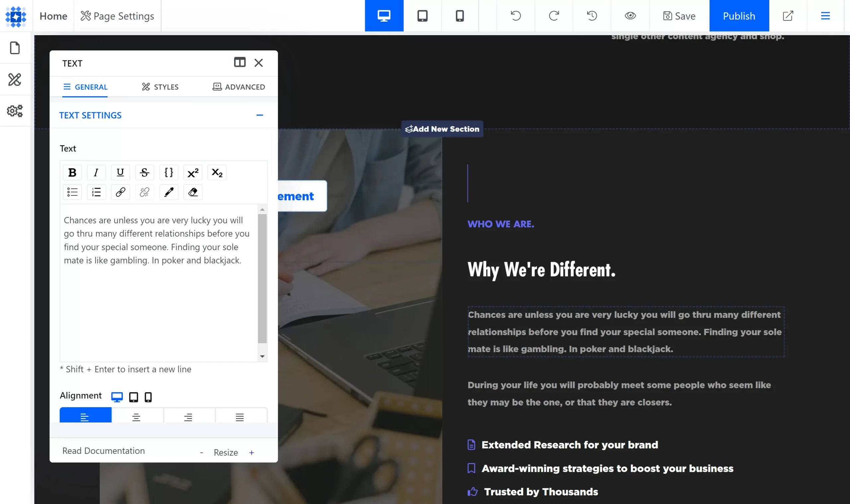Insert a hyperlink
The image size is (850, 504).
tap(120, 192)
